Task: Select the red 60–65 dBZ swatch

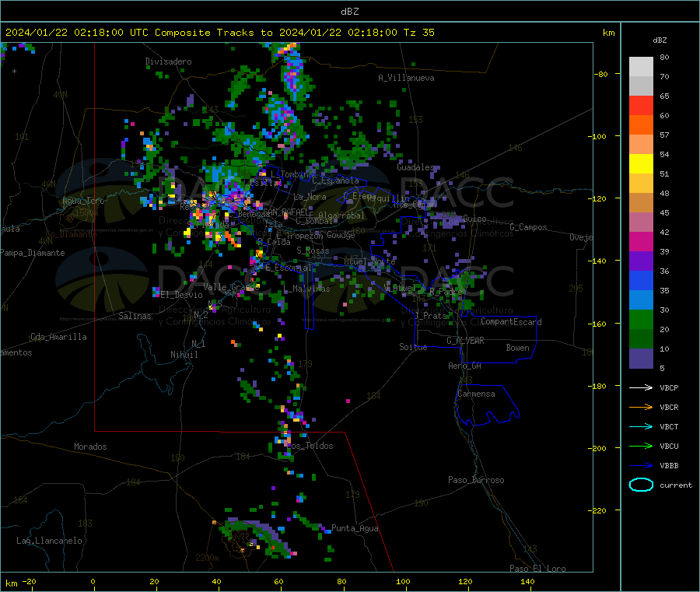Action: [641, 106]
